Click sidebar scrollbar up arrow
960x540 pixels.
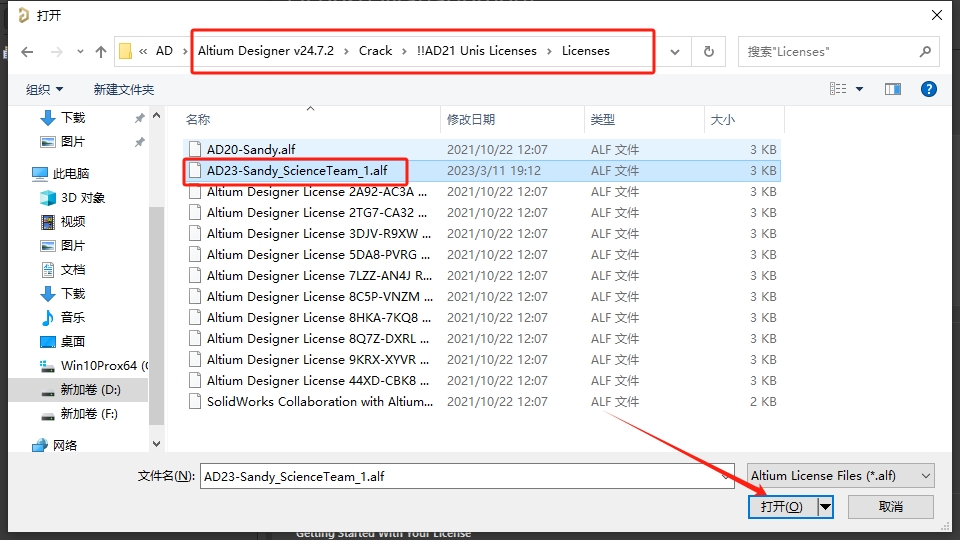pyautogui.click(x=156, y=116)
